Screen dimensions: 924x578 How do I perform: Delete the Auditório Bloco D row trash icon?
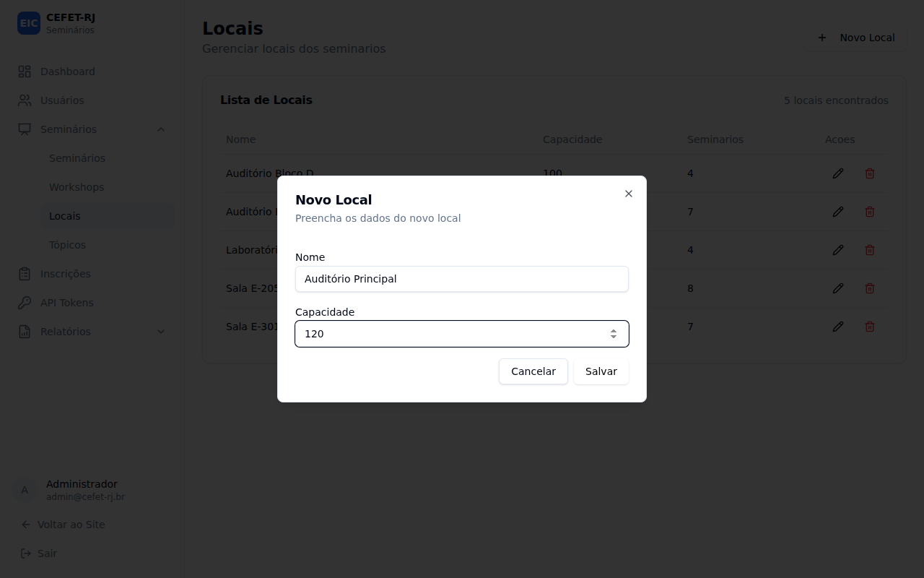click(x=870, y=173)
